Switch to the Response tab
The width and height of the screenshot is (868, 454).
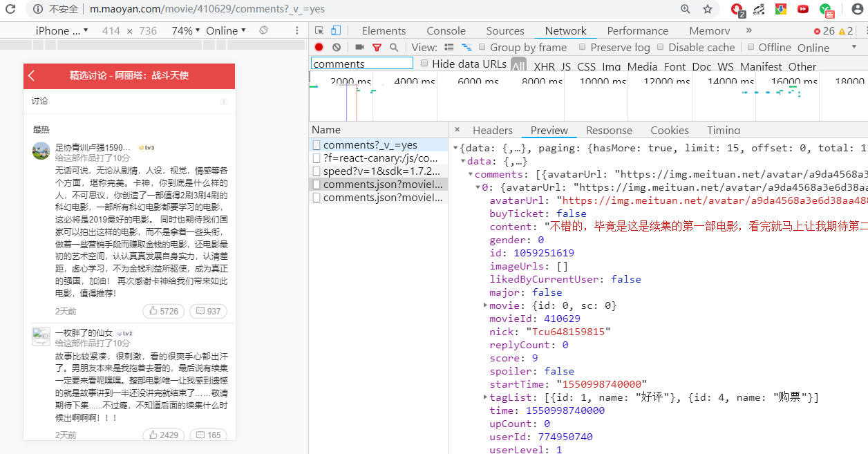pos(609,130)
